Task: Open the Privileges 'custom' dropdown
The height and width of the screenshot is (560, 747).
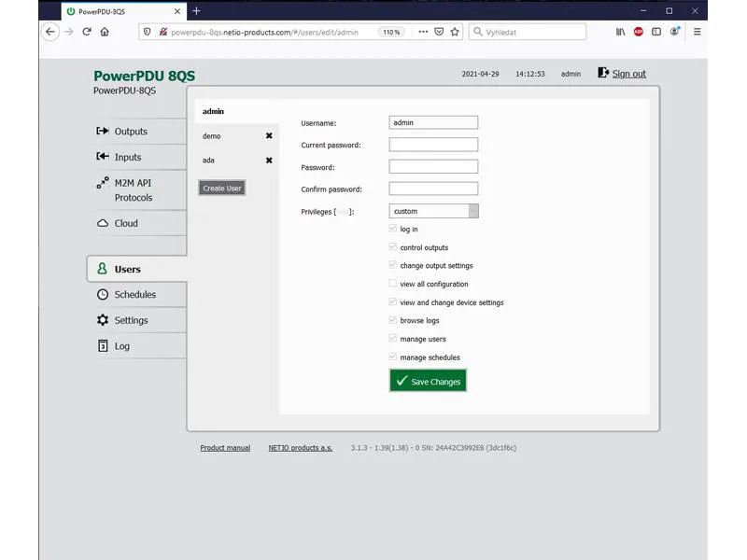Action: pyautogui.click(x=433, y=211)
